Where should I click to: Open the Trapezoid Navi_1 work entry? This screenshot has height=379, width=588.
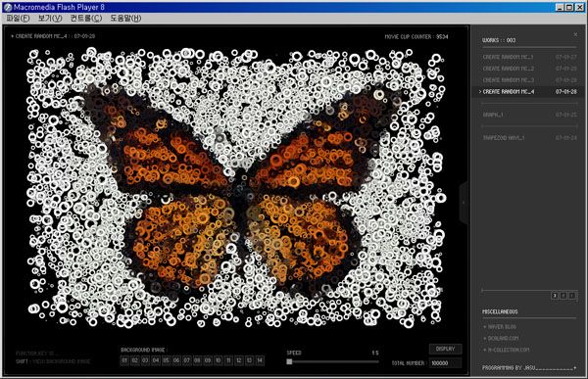point(529,138)
